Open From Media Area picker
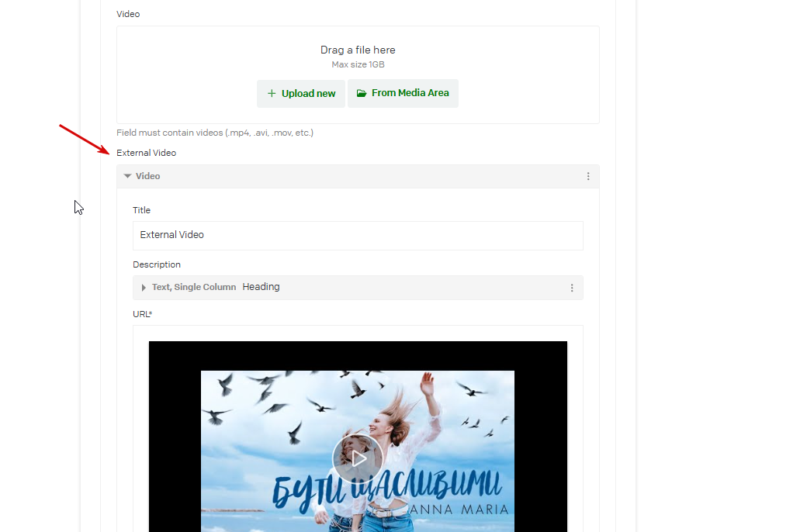Screen dimensions: 807x532 coord(403,93)
